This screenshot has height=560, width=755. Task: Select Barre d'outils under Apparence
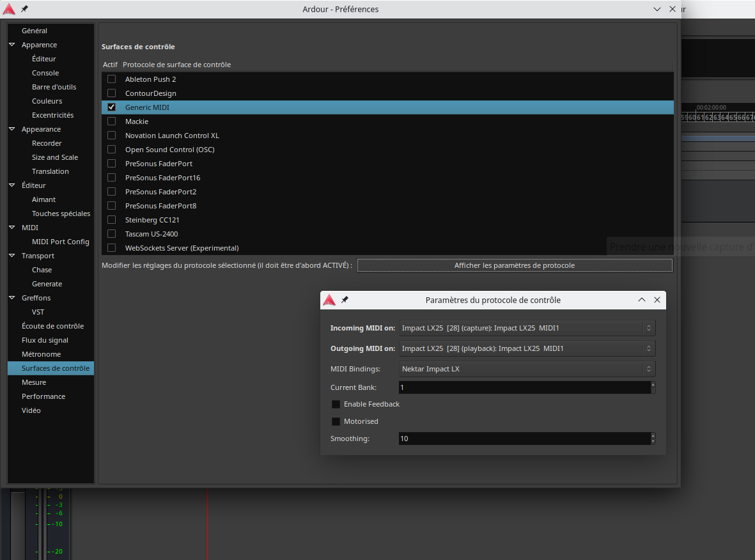click(x=54, y=87)
